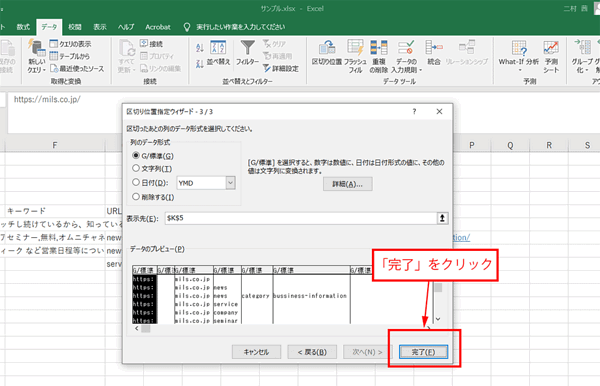
Task: Expand What-If 分析 dropdown arrow
Action: [519, 70]
